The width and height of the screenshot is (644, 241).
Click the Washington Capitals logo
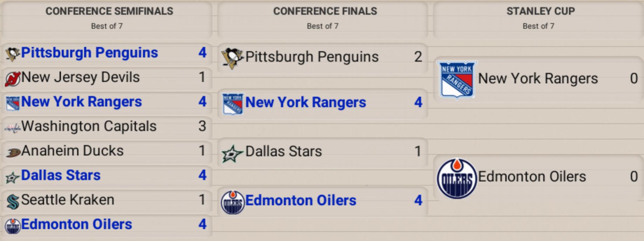click(13, 128)
